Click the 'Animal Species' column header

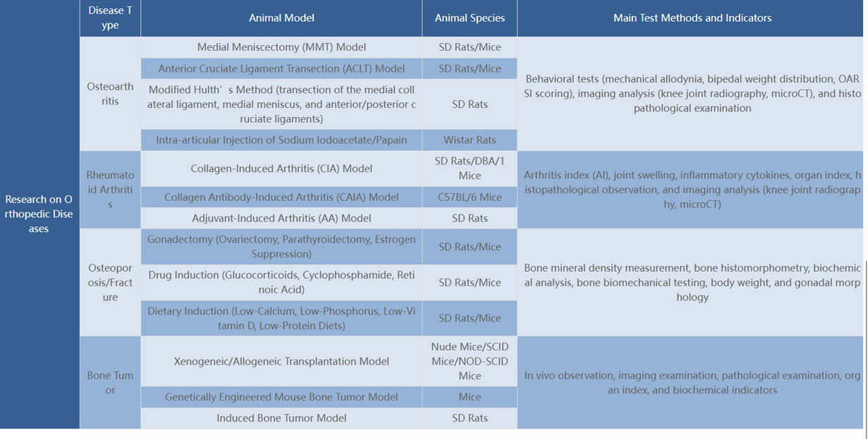(x=470, y=18)
